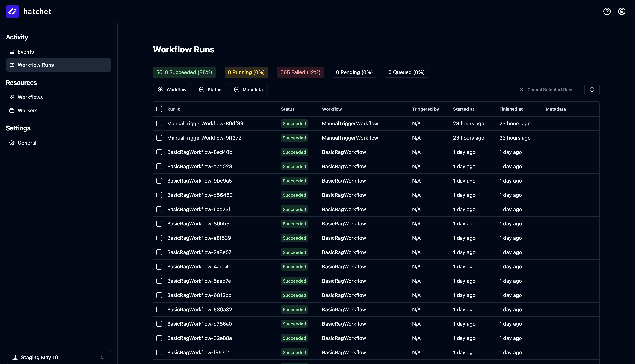Refresh the runs table with the refresh icon
This screenshot has height=364, width=635.
[x=592, y=89]
